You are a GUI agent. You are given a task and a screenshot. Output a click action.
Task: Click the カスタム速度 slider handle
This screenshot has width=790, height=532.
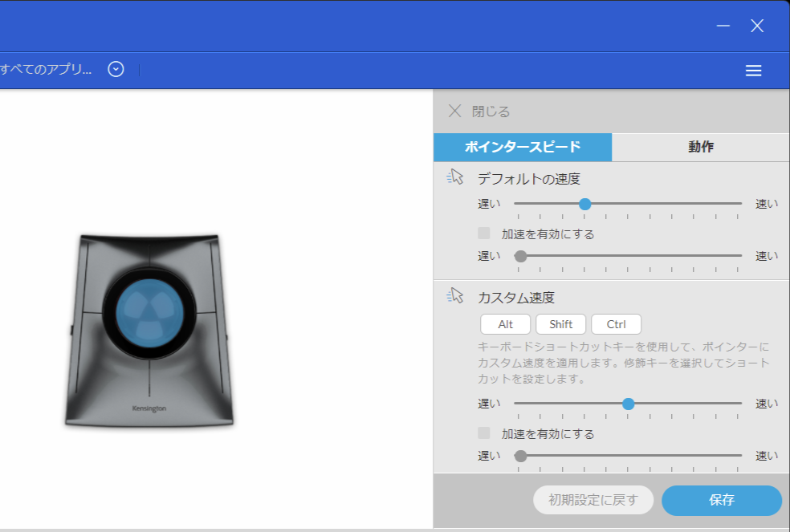pyautogui.click(x=629, y=404)
